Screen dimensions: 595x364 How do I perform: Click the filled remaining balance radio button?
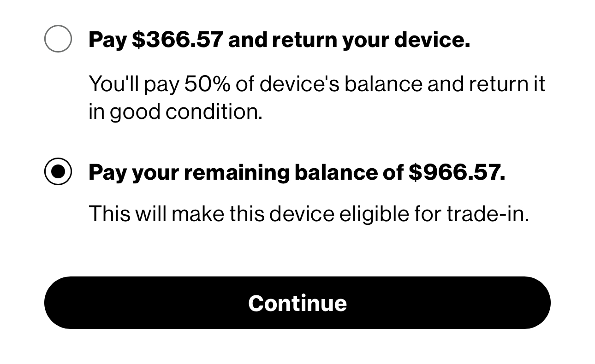(58, 171)
